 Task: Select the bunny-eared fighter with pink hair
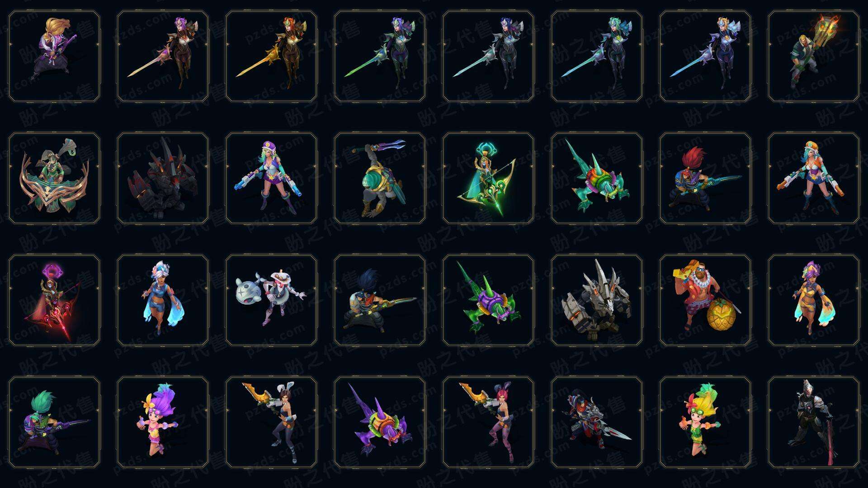(x=488, y=422)
